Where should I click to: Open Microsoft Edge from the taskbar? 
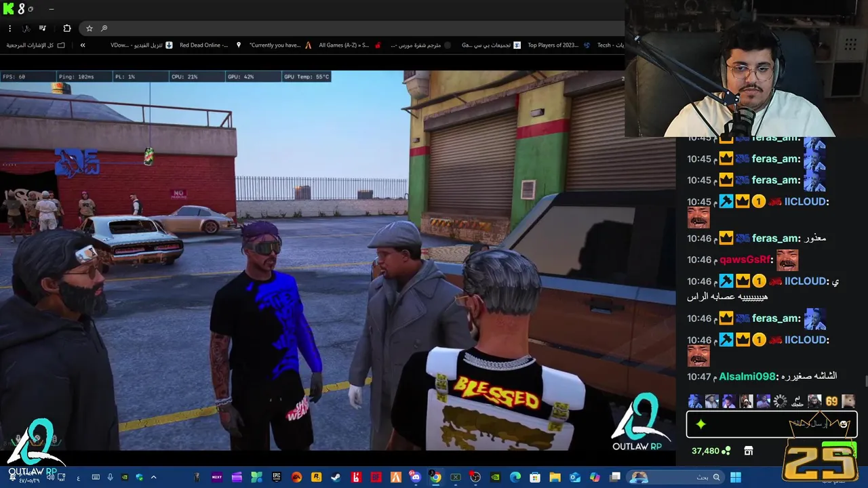[515, 477]
